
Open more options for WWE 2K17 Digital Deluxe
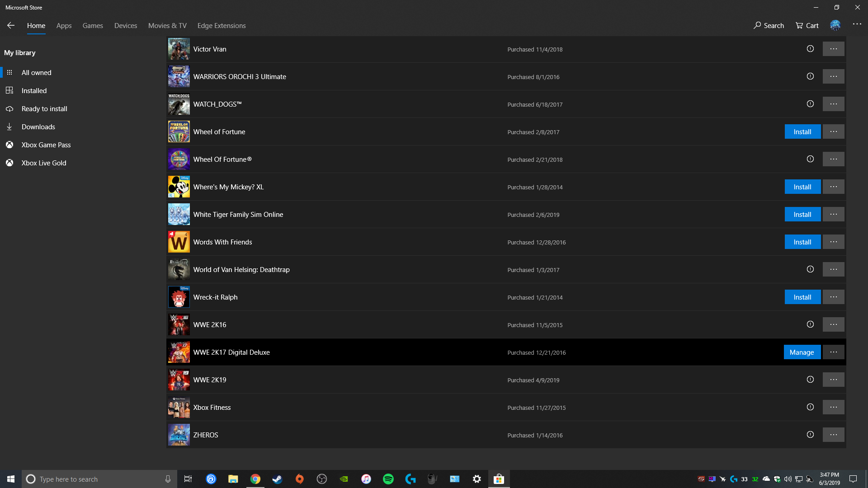tap(834, 352)
